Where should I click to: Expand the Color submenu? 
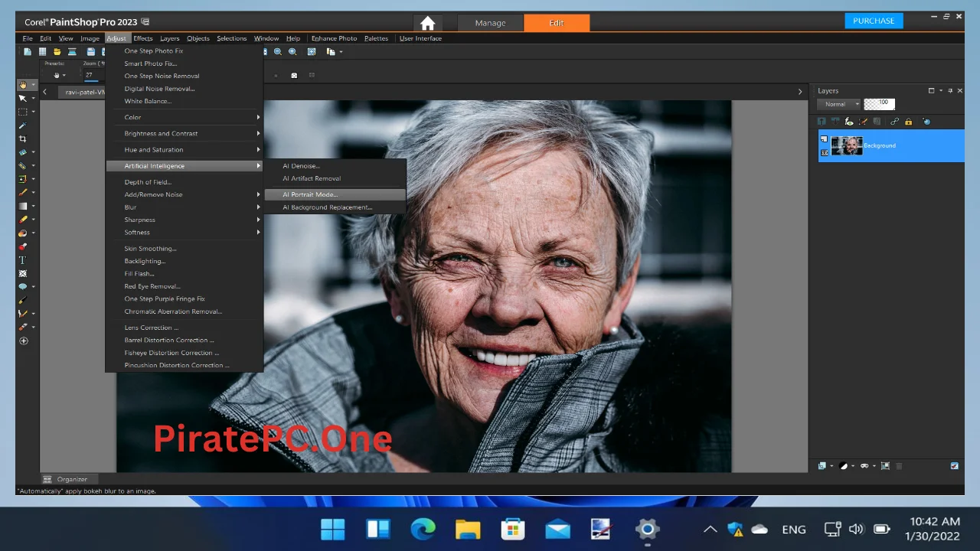point(184,117)
